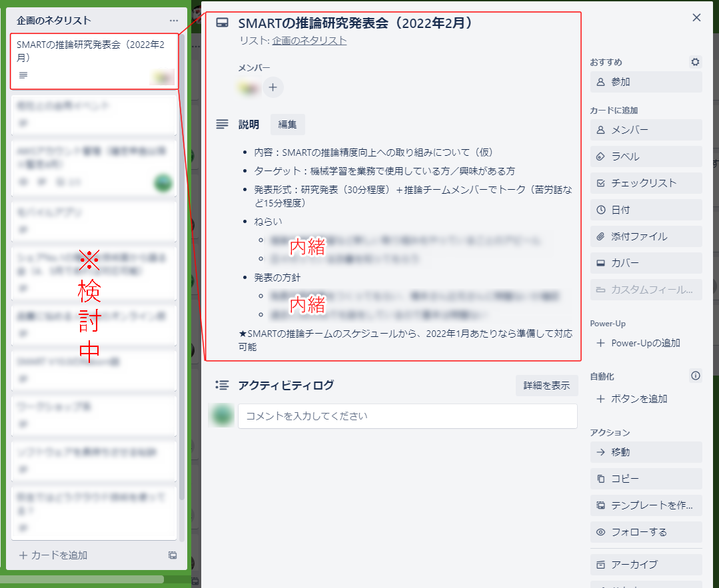Click the description line 内容：SMARTの推論精度向上
This screenshot has height=588, width=719.
[x=373, y=152]
